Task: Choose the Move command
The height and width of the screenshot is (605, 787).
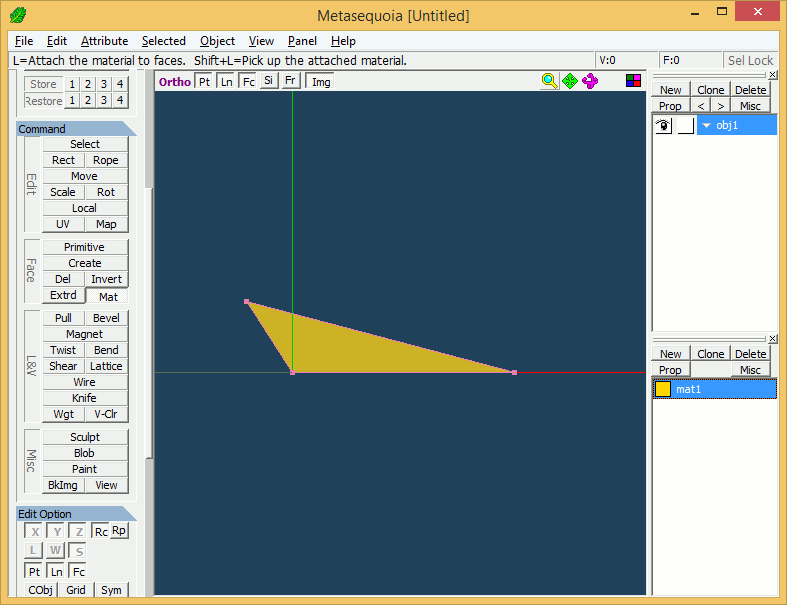Action: pyautogui.click(x=84, y=176)
